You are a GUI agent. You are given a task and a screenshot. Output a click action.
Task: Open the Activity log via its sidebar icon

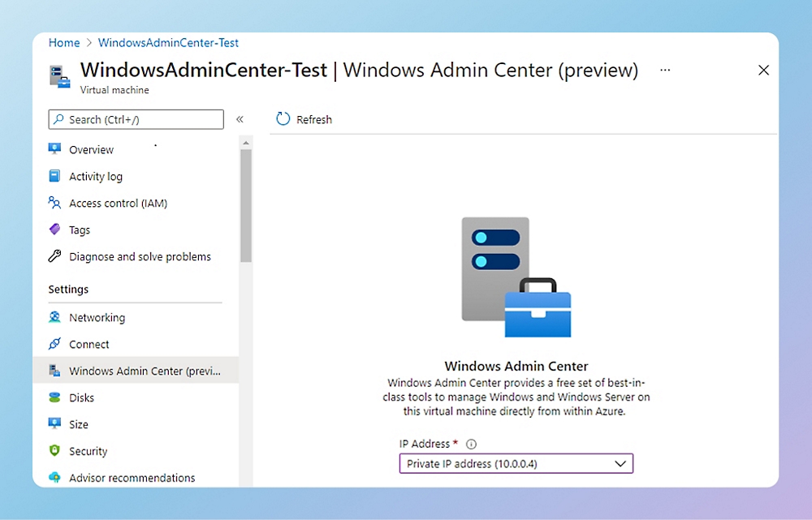click(55, 176)
